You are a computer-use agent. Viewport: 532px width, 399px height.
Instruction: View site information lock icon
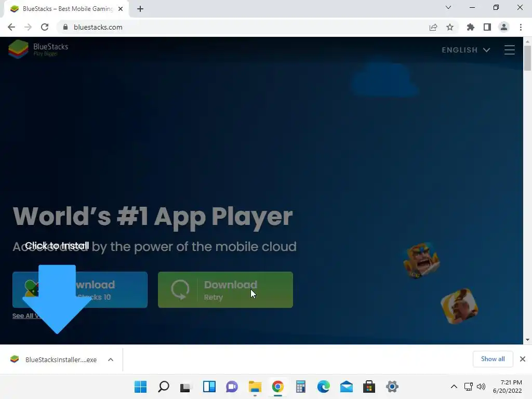(x=65, y=27)
